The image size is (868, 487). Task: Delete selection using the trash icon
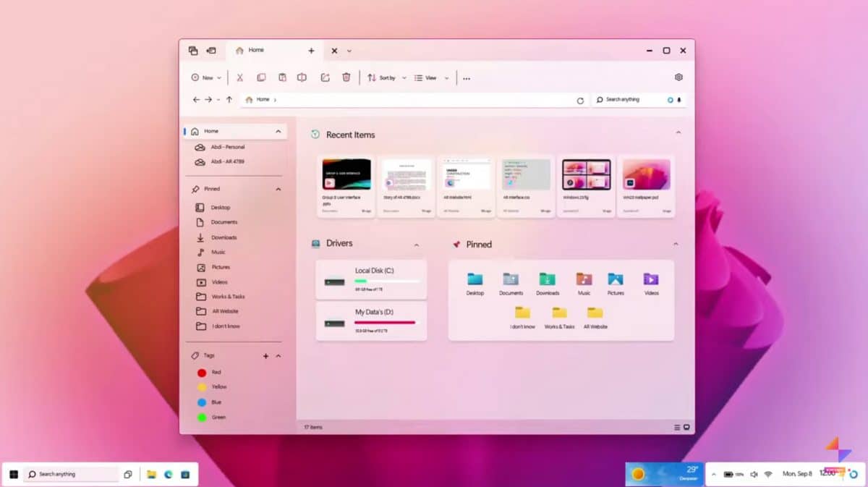pos(346,77)
